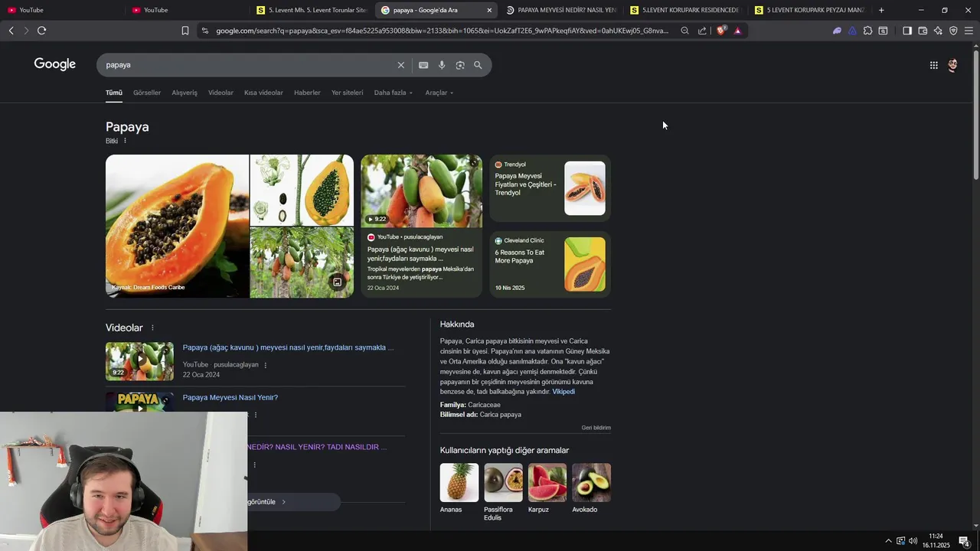The image size is (980, 551).
Task: Go to Google homepage via logo
Action: point(55,64)
